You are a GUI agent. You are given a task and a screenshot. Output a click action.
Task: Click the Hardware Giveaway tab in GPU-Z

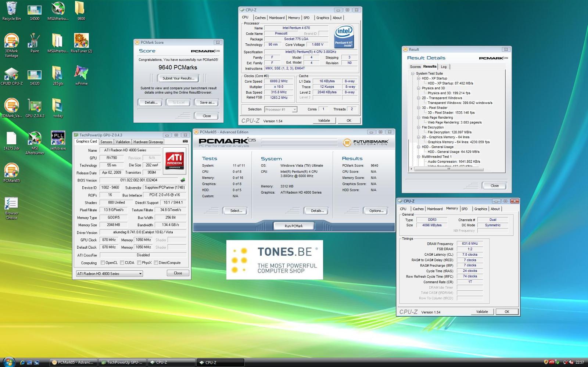[x=148, y=142]
